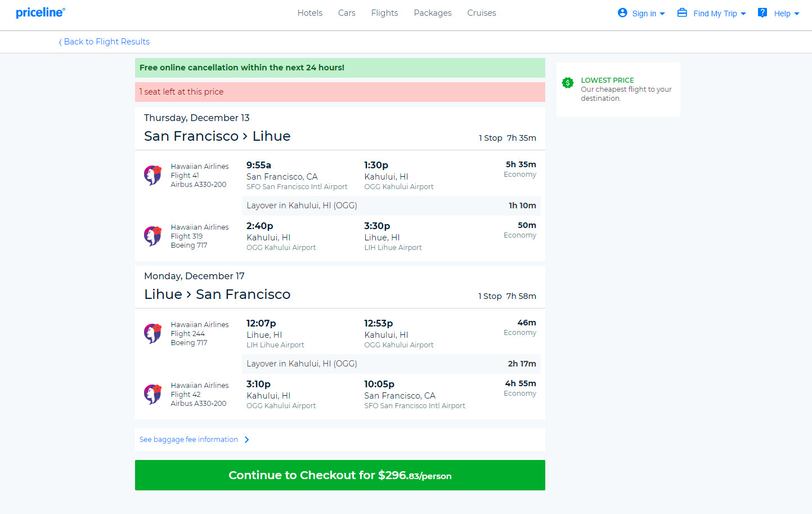Click the return layover row showing 2h 17m
The width and height of the screenshot is (812, 514).
coord(391,364)
